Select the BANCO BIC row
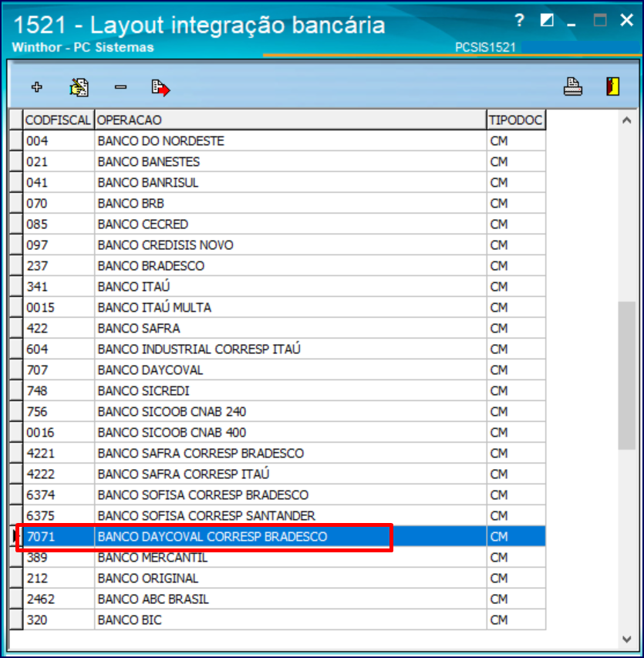This screenshot has width=644, height=658. [x=278, y=619]
